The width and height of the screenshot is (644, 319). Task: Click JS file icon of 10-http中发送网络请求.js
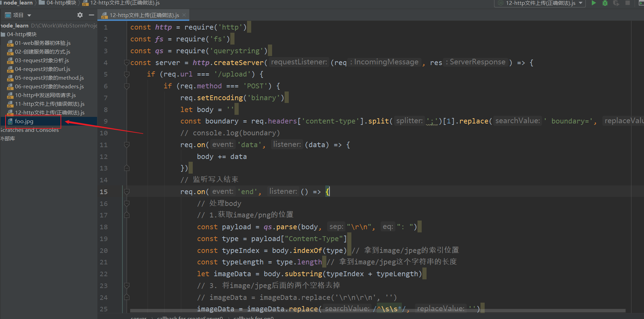[10, 95]
